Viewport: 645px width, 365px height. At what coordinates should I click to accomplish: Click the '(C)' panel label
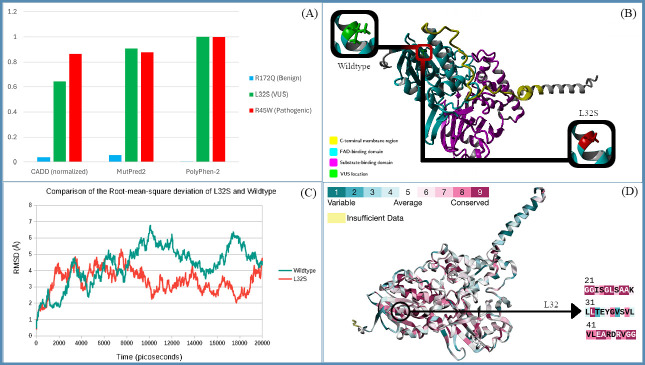(x=308, y=193)
